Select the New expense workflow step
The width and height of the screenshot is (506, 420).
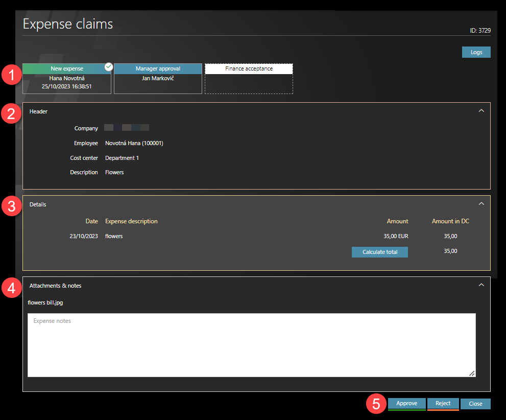click(67, 79)
